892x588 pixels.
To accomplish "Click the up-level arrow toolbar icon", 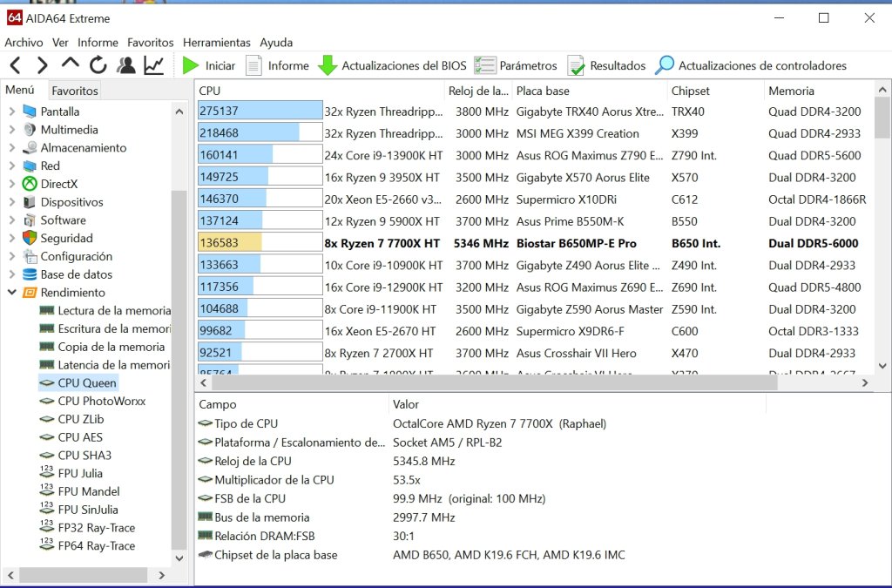I will coord(70,64).
